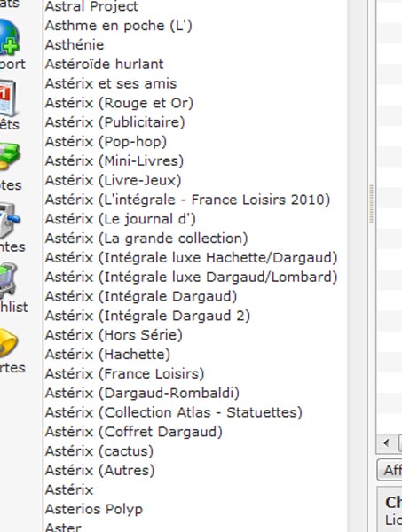Open the calendar Prêts icon in sidebar

(x=7, y=98)
